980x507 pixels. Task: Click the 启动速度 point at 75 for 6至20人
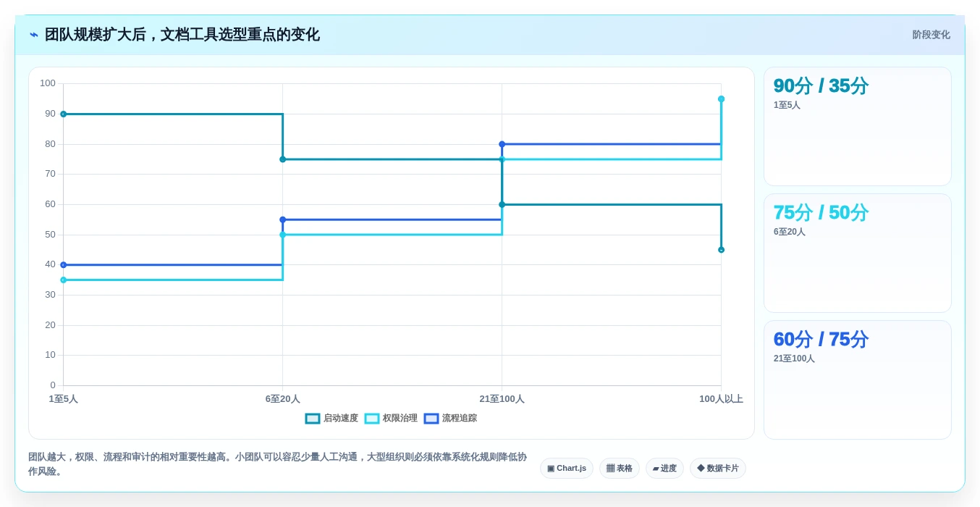283,159
